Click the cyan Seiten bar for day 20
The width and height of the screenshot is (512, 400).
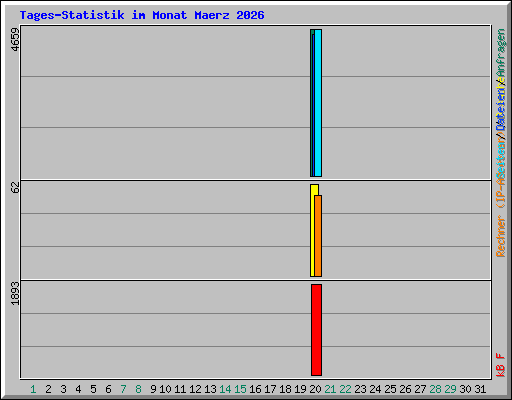[x=318, y=103]
